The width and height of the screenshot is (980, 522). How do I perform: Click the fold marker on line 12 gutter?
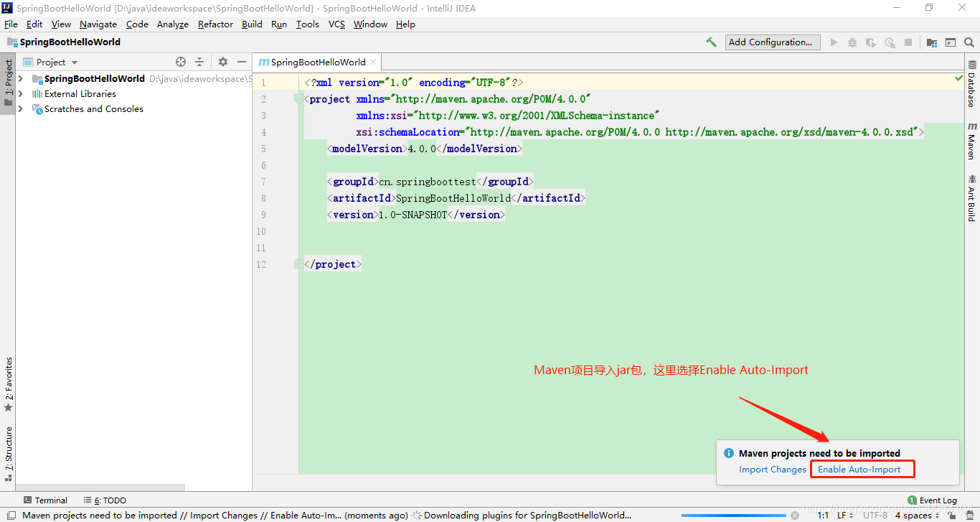point(298,264)
